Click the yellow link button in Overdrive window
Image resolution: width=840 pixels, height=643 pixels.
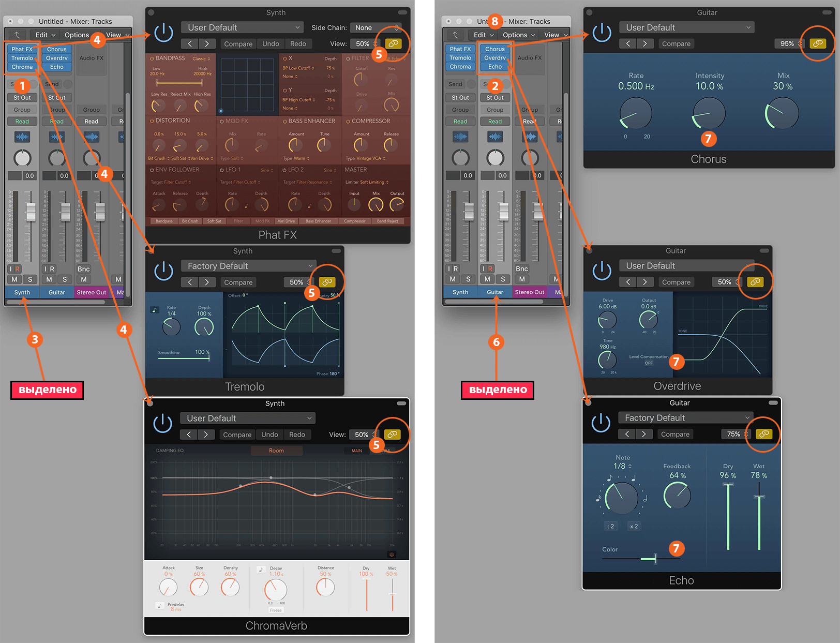point(755,282)
